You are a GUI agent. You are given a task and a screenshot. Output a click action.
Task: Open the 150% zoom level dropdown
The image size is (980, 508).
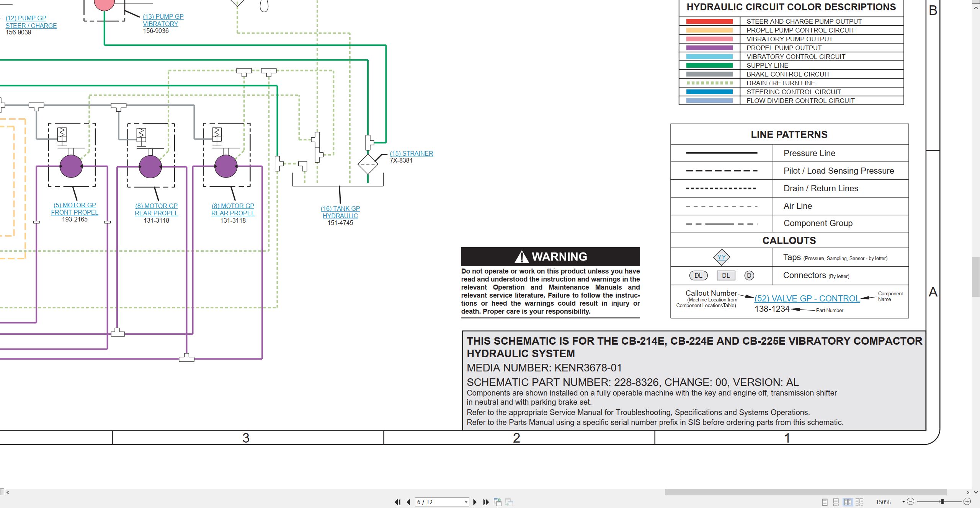tap(903, 502)
